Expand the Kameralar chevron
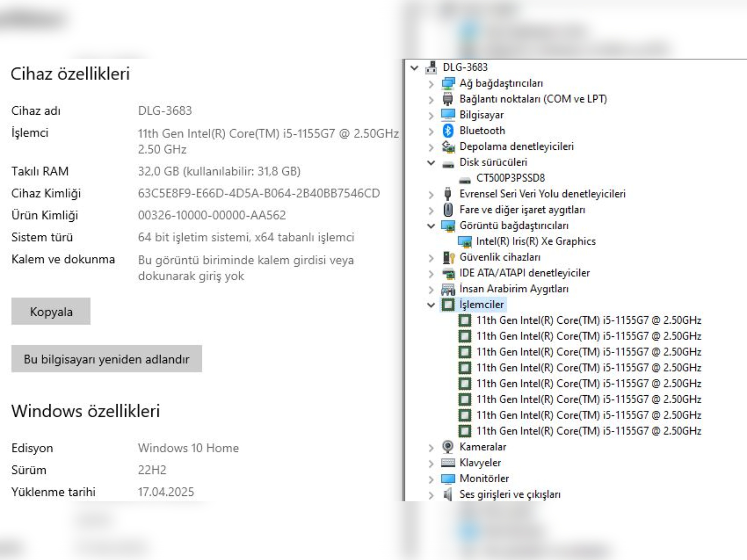The height and width of the screenshot is (560, 747). tap(431, 448)
